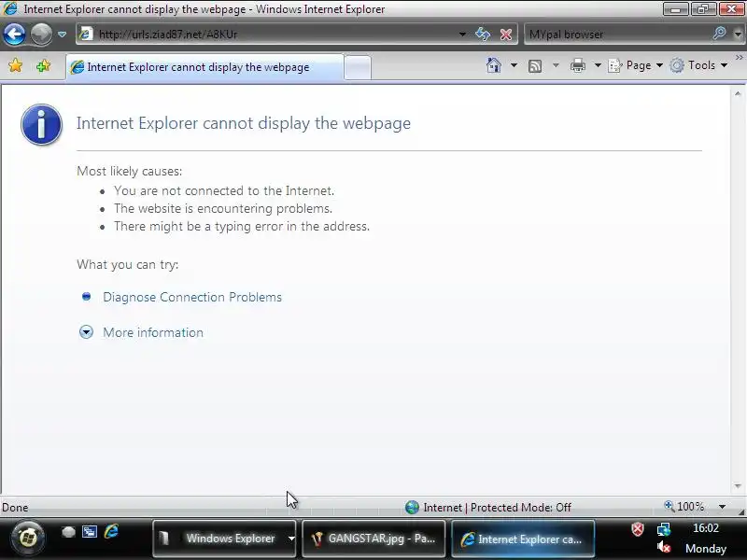
Task: Click the 'Done' status bar text
Action: point(15,508)
